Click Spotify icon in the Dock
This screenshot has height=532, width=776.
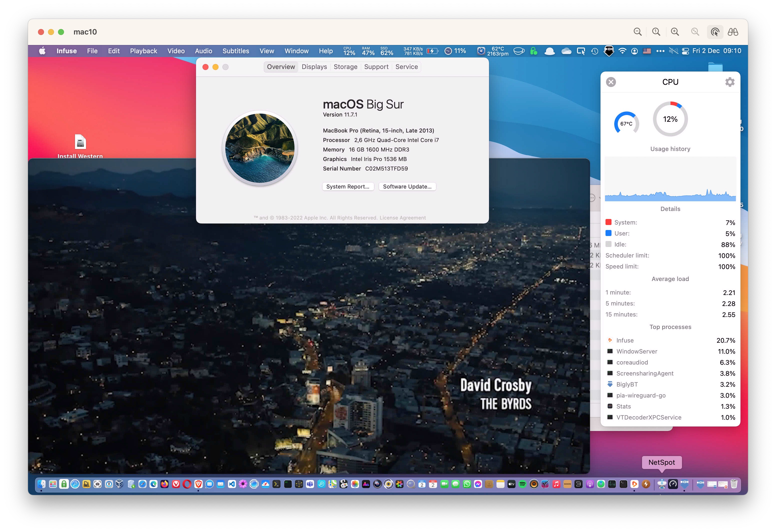(522, 484)
